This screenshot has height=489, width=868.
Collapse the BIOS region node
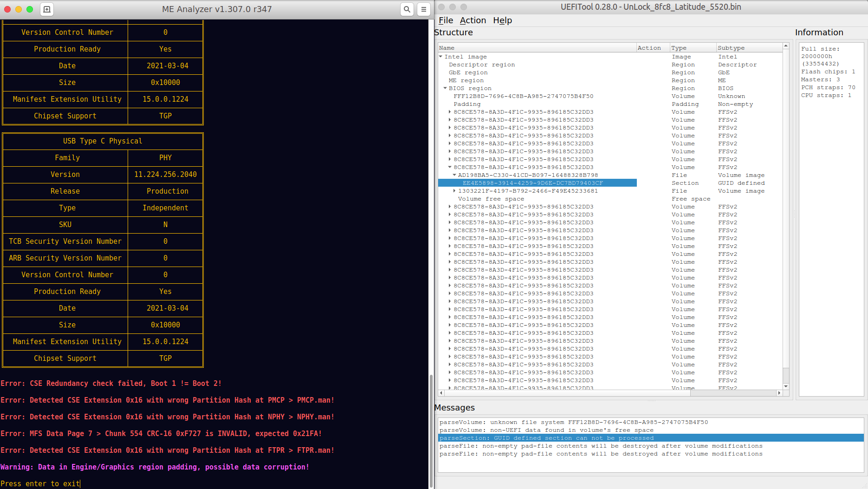(445, 88)
